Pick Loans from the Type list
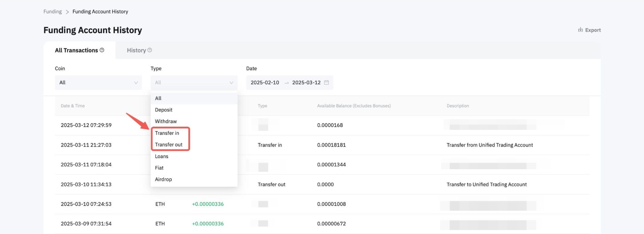This screenshot has width=644, height=234. [161, 156]
